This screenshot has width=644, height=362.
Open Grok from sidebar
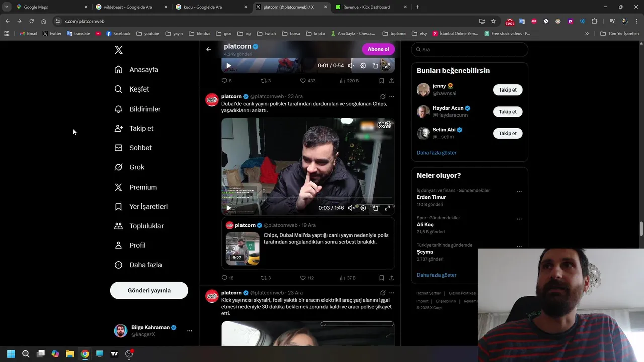pyautogui.click(x=129, y=167)
